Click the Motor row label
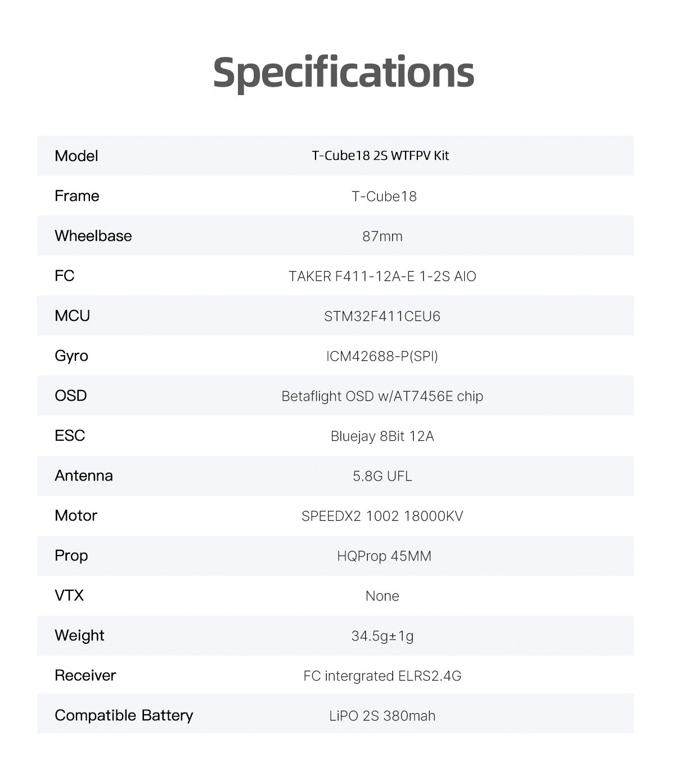This screenshot has width=675, height=784. pos(76,516)
